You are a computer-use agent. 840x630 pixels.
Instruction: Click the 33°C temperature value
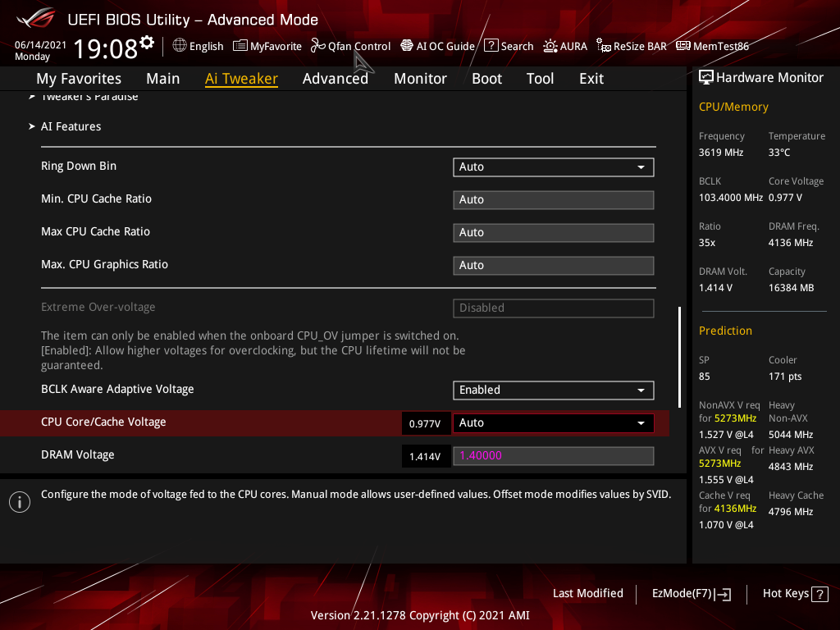[x=779, y=153]
